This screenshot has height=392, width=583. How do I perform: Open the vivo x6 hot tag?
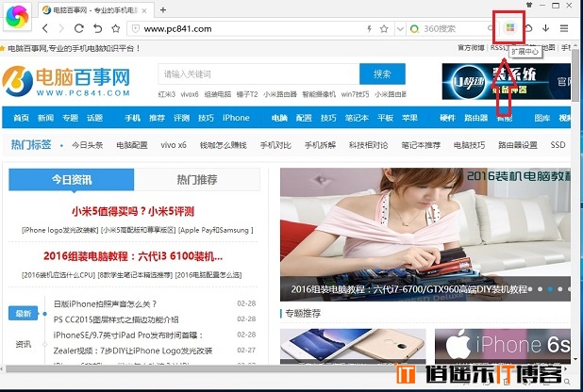click(x=174, y=145)
